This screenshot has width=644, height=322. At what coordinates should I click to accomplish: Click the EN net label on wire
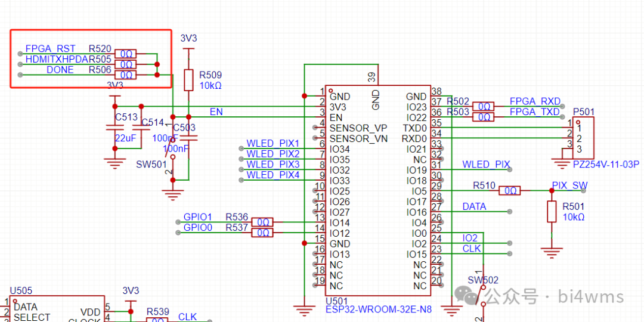tap(216, 112)
